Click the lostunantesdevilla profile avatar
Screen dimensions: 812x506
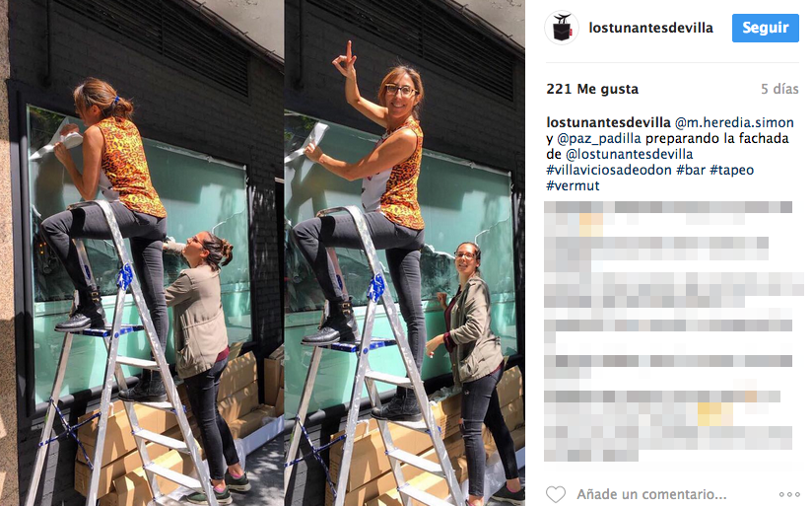(x=562, y=28)
